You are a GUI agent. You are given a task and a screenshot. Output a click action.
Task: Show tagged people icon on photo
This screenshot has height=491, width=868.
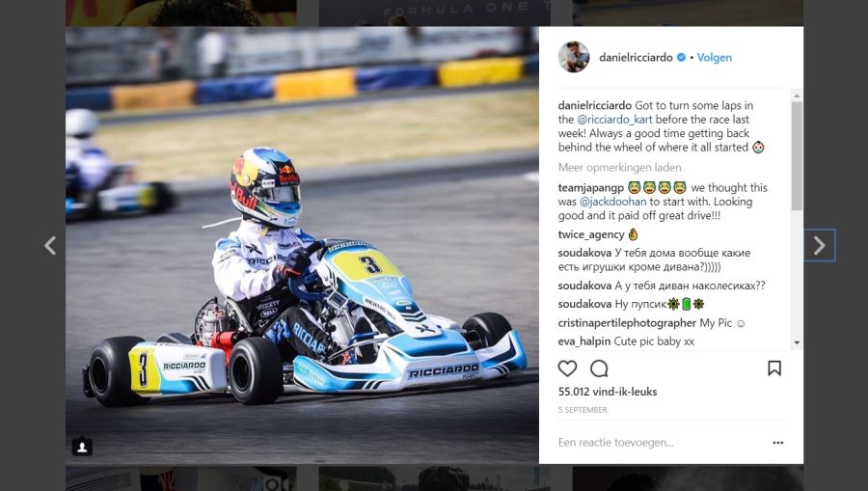click(x=82, y=447)
